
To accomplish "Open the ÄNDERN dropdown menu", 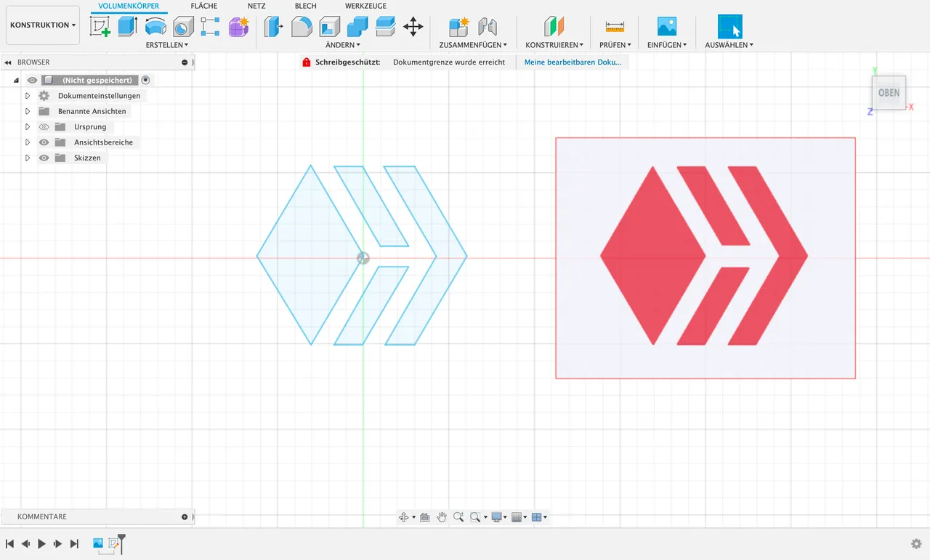I will coord(343,45).
